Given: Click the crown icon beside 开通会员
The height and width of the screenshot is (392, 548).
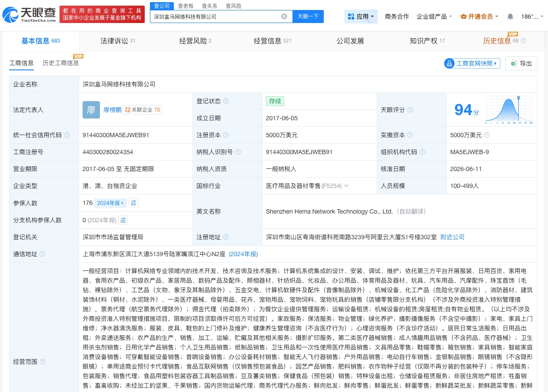Looking at the screenshot, I should click(464, 16).
